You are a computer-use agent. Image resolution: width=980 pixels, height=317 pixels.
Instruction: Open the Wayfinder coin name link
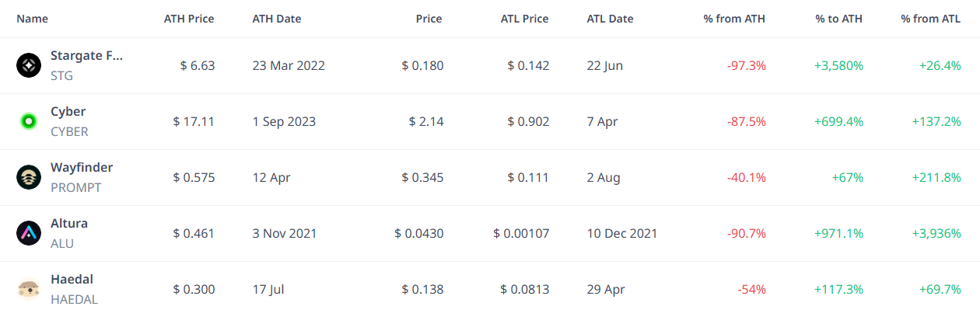coord(82,167)
